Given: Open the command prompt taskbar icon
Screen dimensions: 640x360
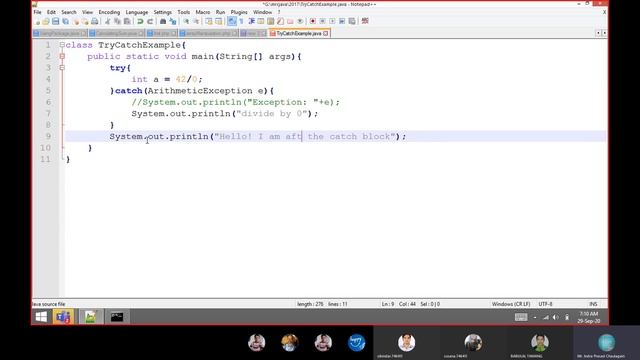Looking at the screenshot, I should tap(117, 317).
